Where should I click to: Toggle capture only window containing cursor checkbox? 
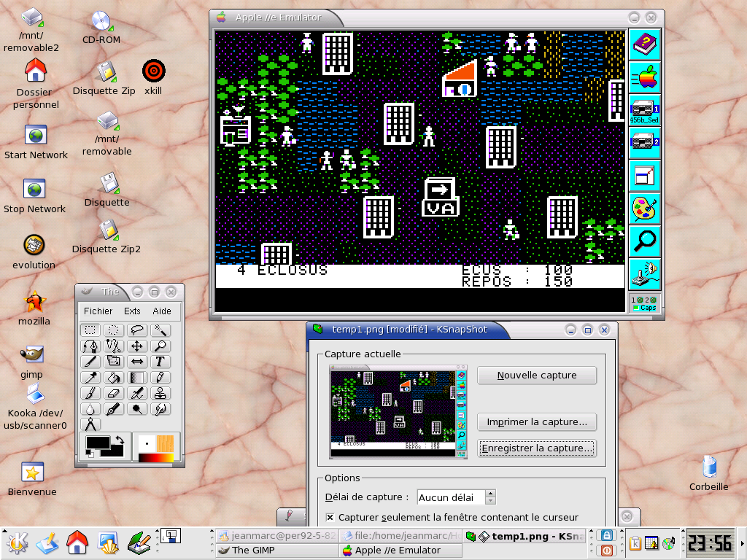click(x=330, y=517)
